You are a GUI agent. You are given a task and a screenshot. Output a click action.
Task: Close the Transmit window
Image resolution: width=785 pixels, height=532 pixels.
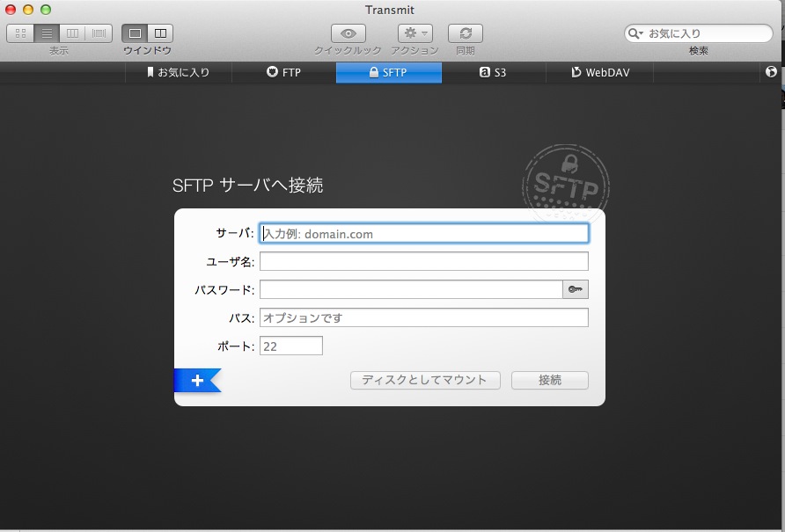click(x=11, y=10)
